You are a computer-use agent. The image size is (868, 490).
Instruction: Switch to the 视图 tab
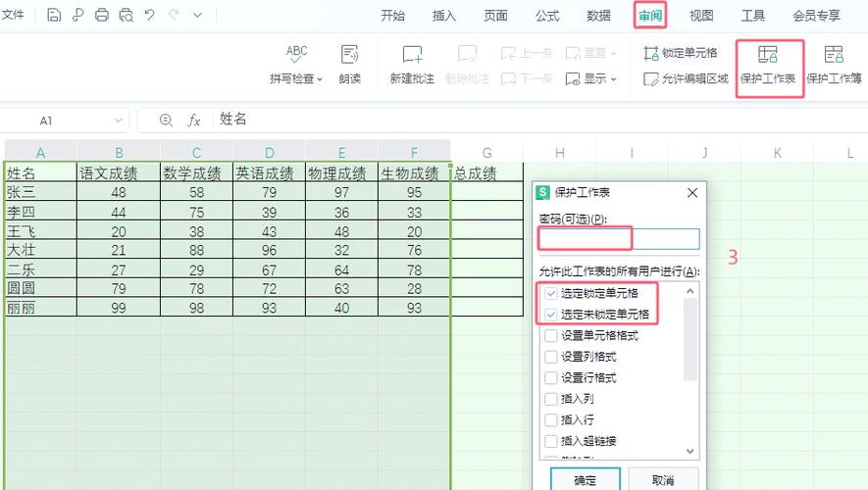click(701, 16)
